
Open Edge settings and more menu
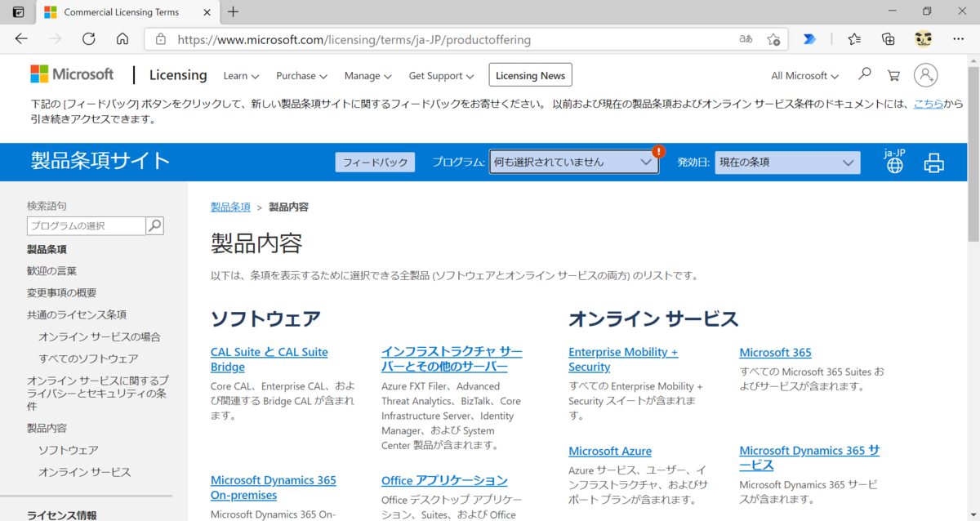[x=958, y=38]
